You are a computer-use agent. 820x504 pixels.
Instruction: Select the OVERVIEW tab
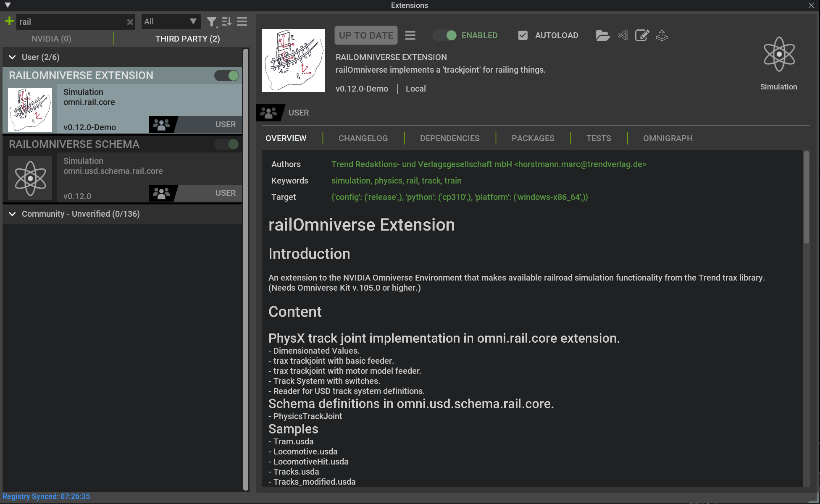286,138
